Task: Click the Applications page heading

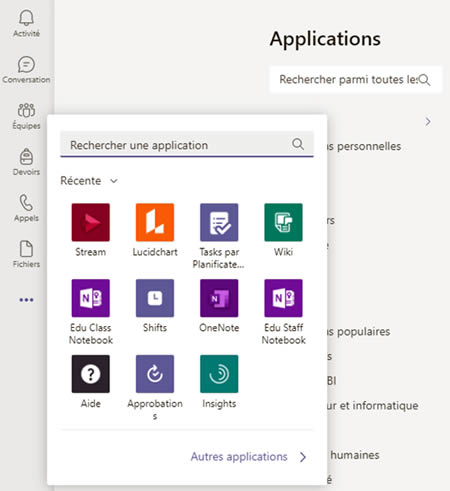Action: point(325,39)
